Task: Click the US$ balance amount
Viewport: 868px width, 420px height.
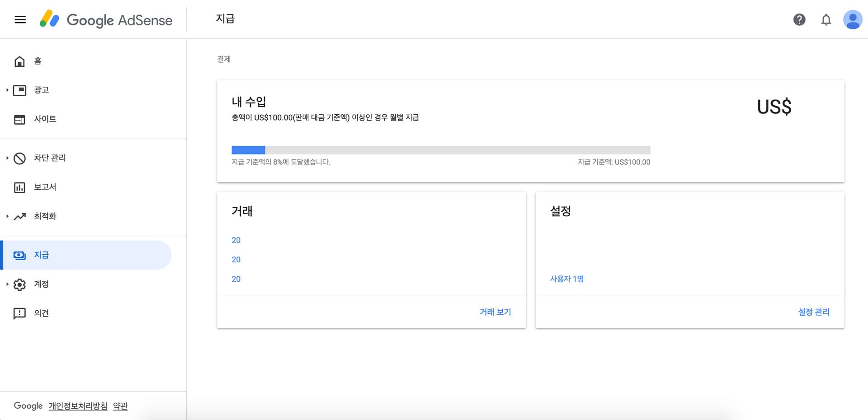Action: tap(774, 107)
